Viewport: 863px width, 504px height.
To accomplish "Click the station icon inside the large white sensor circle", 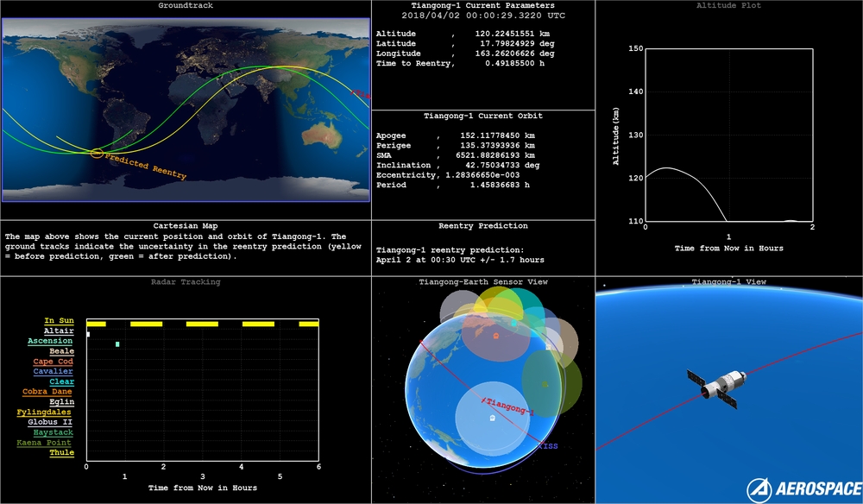I will coord(492,419).
